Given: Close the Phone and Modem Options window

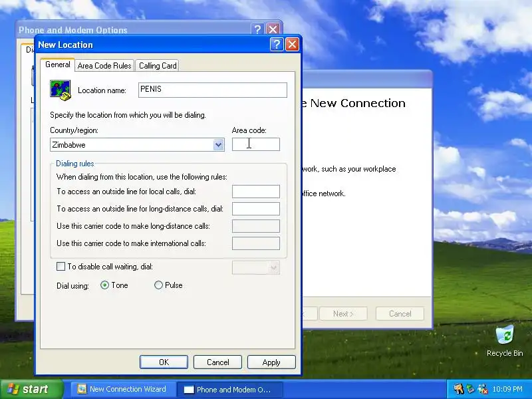Looking at the screenshot, I should 273,29.
